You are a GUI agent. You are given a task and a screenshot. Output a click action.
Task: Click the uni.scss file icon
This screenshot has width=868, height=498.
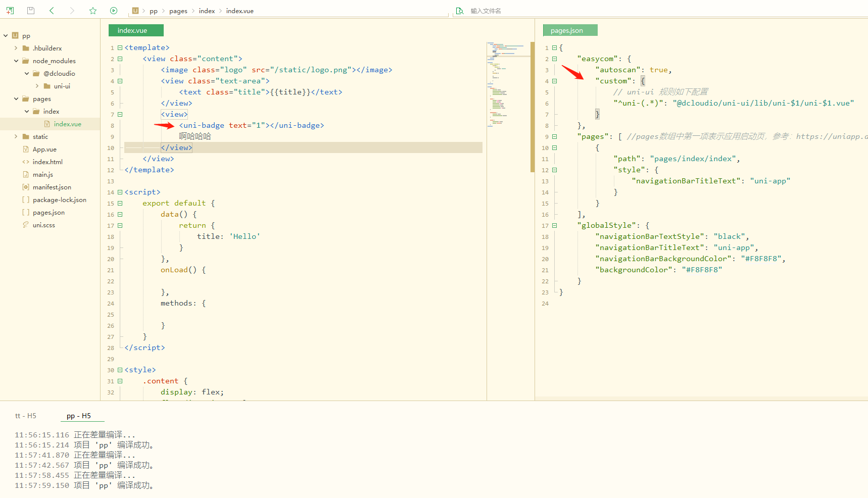[x=26, y=225]
